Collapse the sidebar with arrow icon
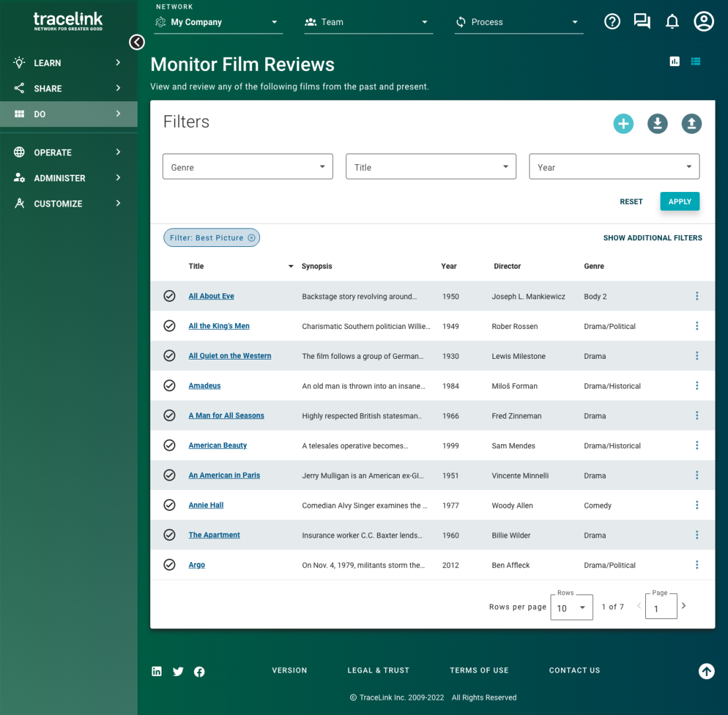Image resolution: width=728 pixels, height=715 pixels. click(x=137, y=42)
